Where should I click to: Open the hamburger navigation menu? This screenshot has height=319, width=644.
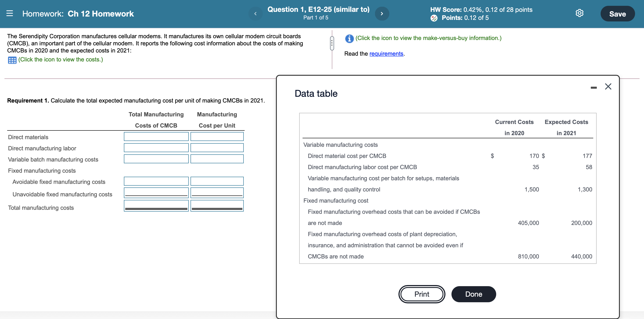[x=10, y=14]
